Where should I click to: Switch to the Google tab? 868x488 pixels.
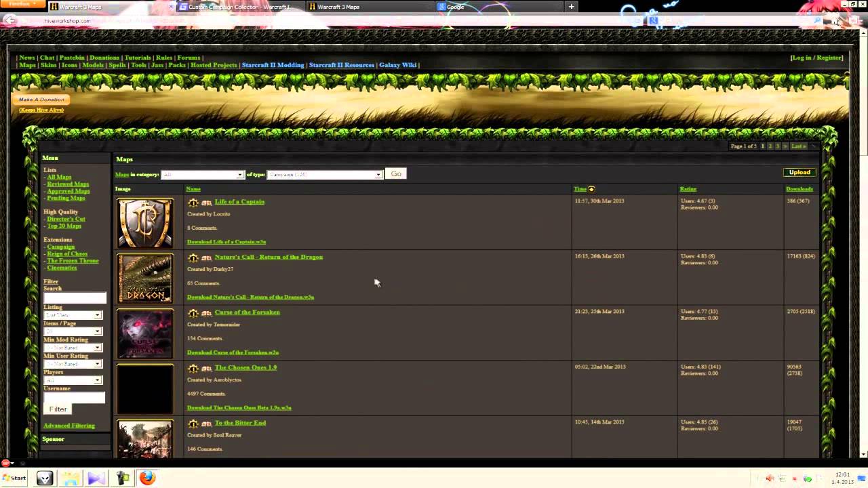pyautogui.click(x=498, y=7)
